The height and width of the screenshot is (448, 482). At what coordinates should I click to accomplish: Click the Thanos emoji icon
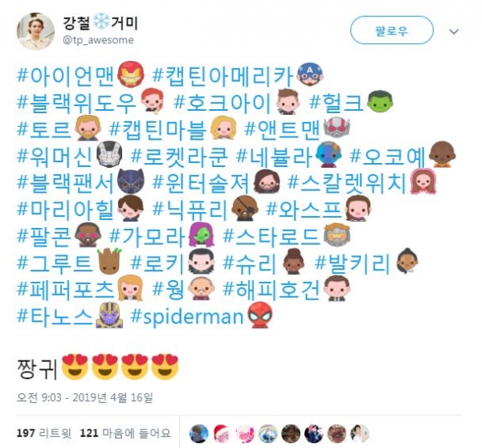tap(109, 316)
